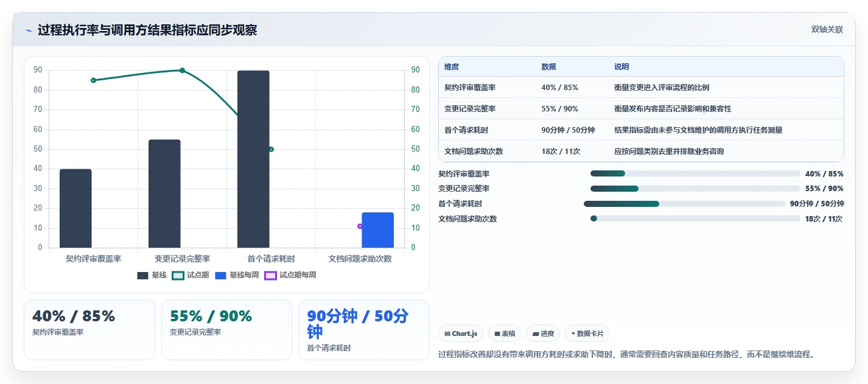
Task: Click the description 衡量变更进入评审流程的比例
Action: (662, 88)
